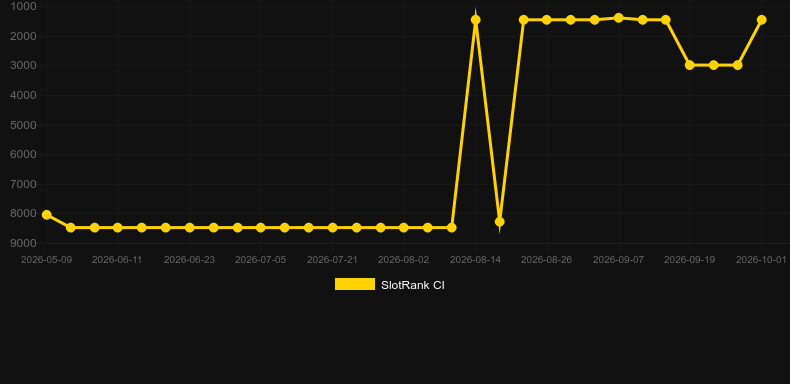Click the y-axis label 9000
The width and height of the screenshot is (790, 384).
tap(23, 243)
